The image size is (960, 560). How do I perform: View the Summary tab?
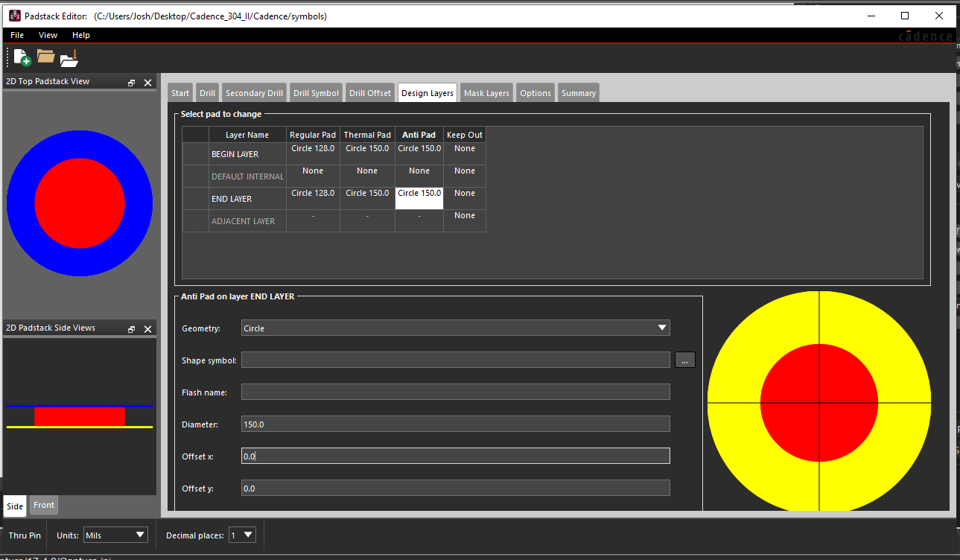(x=579, y=92)
